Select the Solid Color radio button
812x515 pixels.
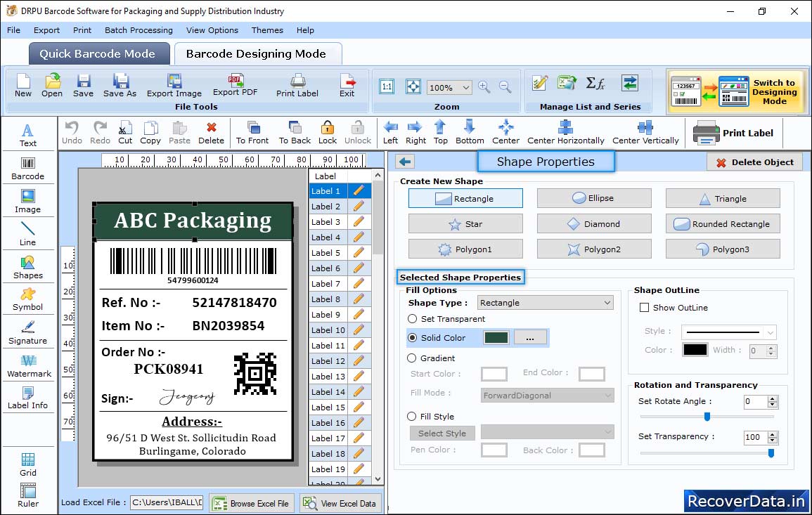pyautogui.click(x=412, y=337)
